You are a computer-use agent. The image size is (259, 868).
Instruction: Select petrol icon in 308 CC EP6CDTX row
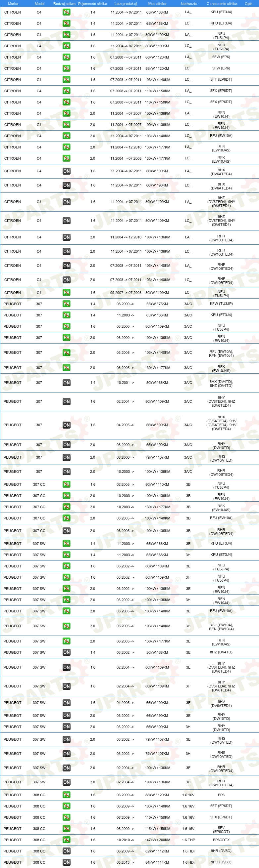point(67,840)
